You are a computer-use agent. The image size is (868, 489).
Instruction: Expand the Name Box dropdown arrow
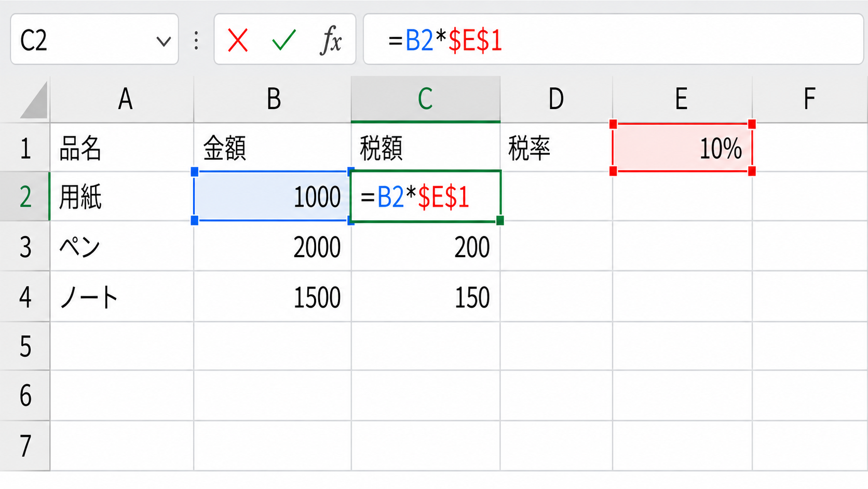pyautogui.click(x=164, y=41)
